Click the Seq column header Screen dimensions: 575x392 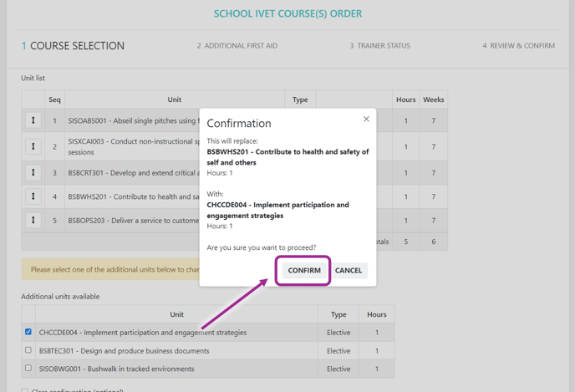(x=54, y=99)
